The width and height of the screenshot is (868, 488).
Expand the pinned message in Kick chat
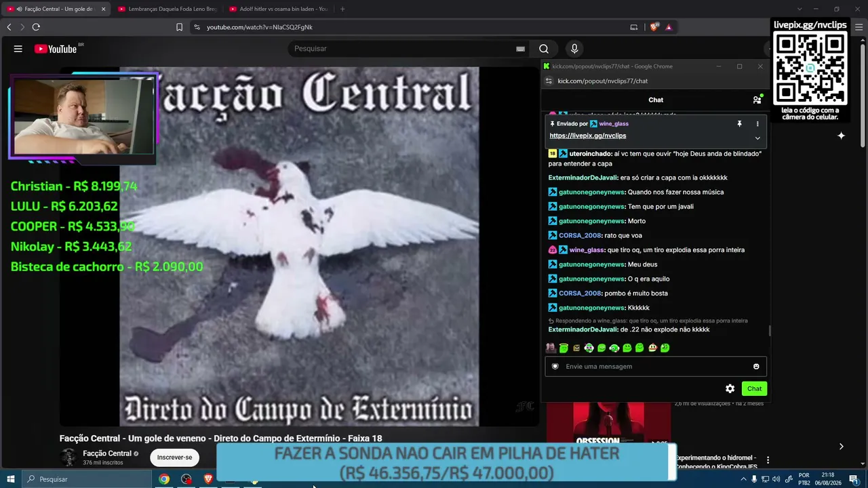757,138
